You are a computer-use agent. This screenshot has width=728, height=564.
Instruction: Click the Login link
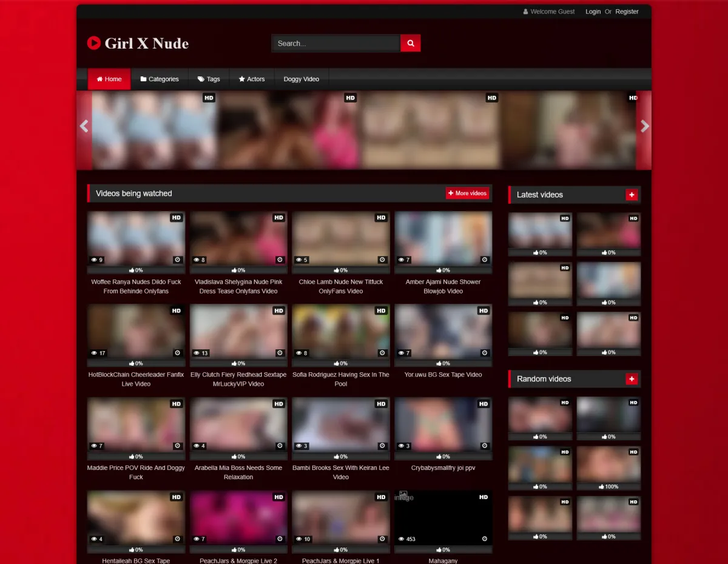593,12
